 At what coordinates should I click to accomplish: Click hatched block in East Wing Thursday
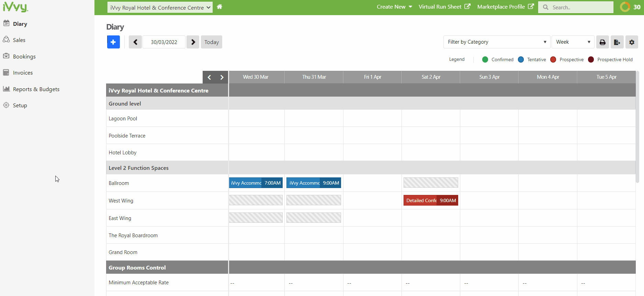tap(314, 218)
